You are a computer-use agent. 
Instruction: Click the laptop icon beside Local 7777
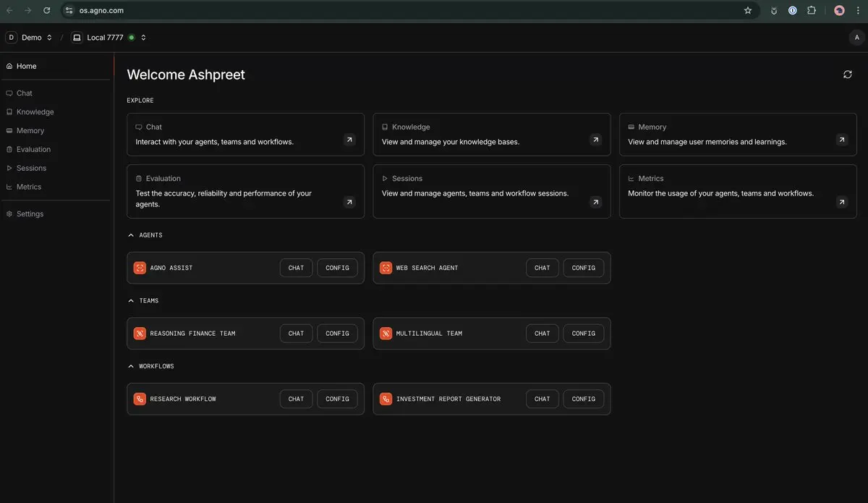tap(77, 38)
